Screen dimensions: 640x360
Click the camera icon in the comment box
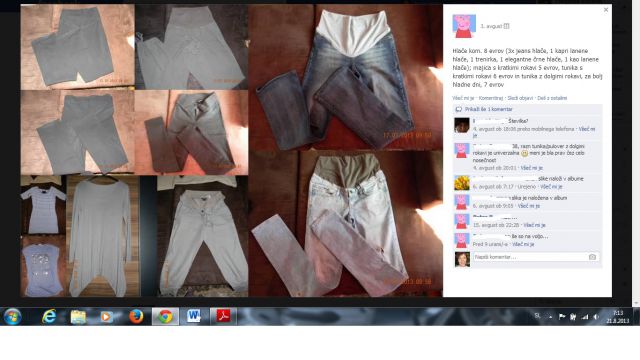(592, 257)
